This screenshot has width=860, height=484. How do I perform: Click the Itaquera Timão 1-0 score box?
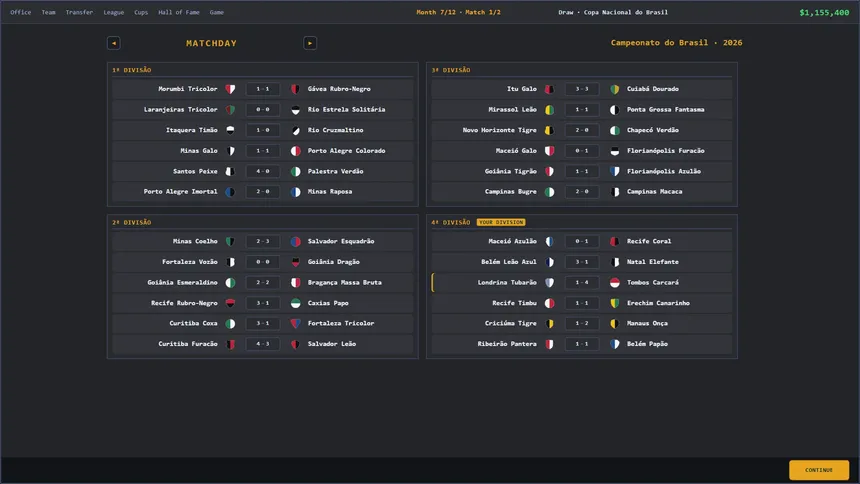pyautogui.click(x=263, y=130)
